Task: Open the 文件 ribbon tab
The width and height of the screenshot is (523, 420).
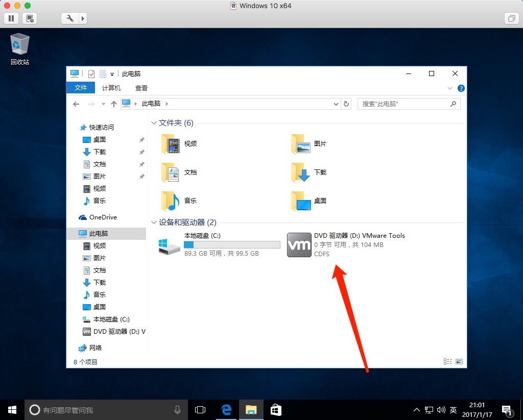Action: 80,88
